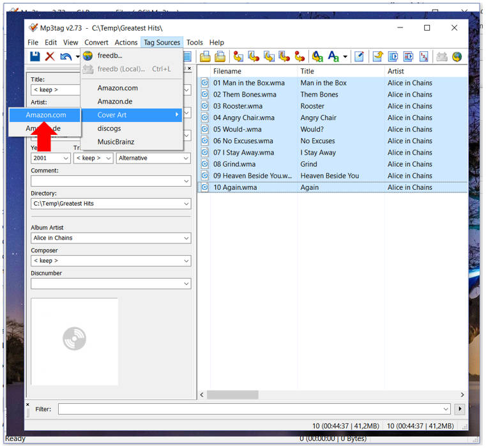Expand the Composer dropdown
486x448 pixels.
[x=186, y=261]
